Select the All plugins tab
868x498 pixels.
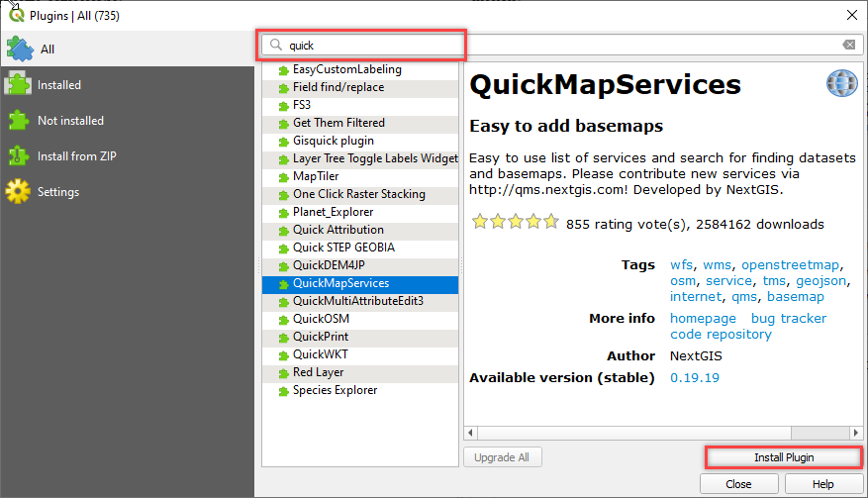(48, 49)
